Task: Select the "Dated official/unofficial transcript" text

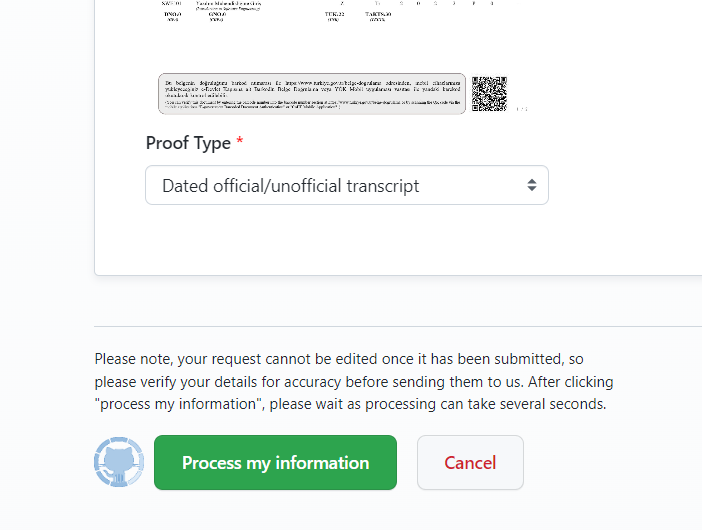Action: pyautogui.click(x=290, y=185)
